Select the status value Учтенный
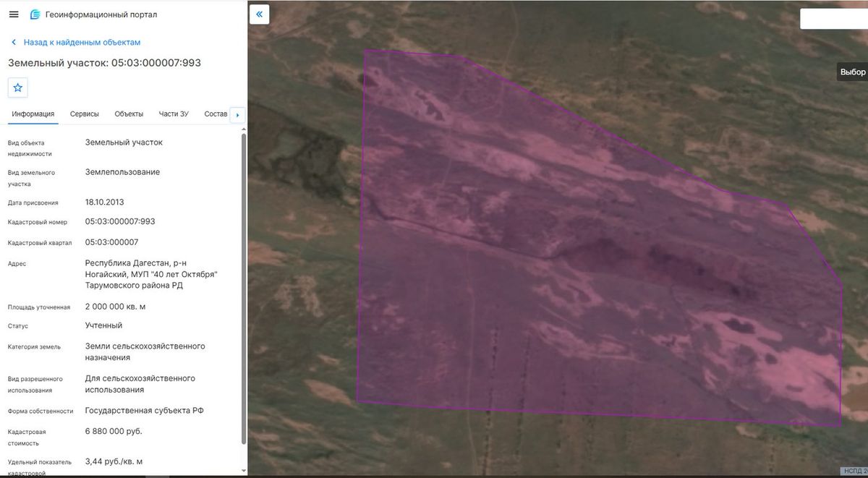 104,326
